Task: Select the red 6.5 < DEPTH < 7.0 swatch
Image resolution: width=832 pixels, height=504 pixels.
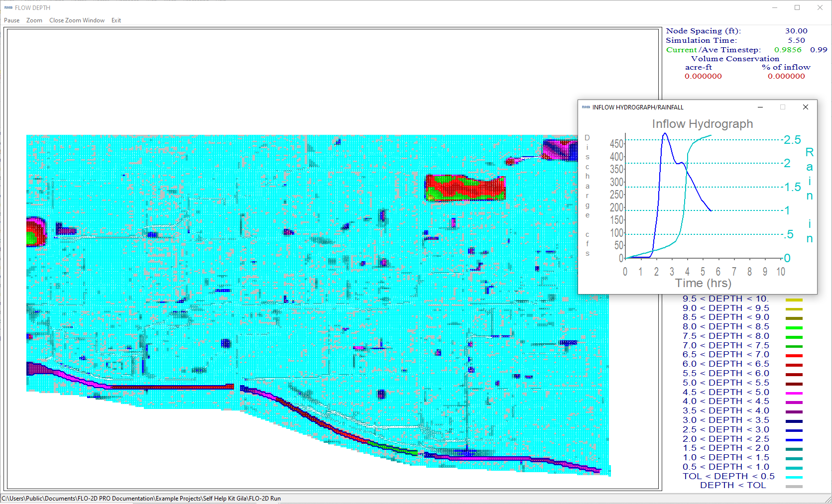Action: 794,356
